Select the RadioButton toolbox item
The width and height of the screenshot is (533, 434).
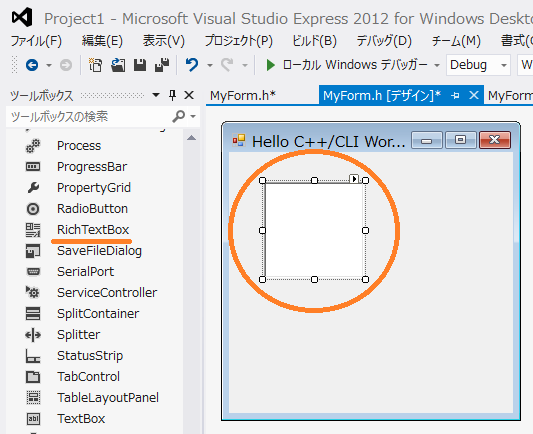pos(92,209)
